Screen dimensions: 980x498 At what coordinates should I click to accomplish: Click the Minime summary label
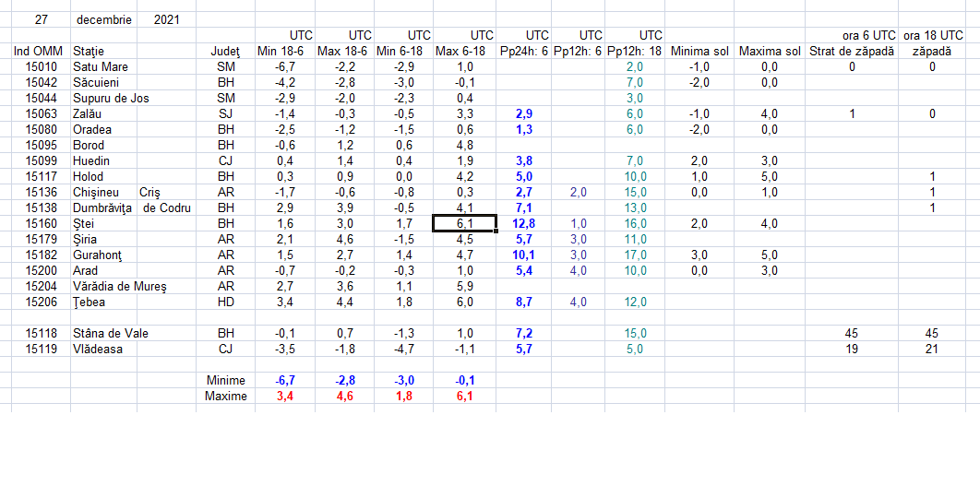226,381
